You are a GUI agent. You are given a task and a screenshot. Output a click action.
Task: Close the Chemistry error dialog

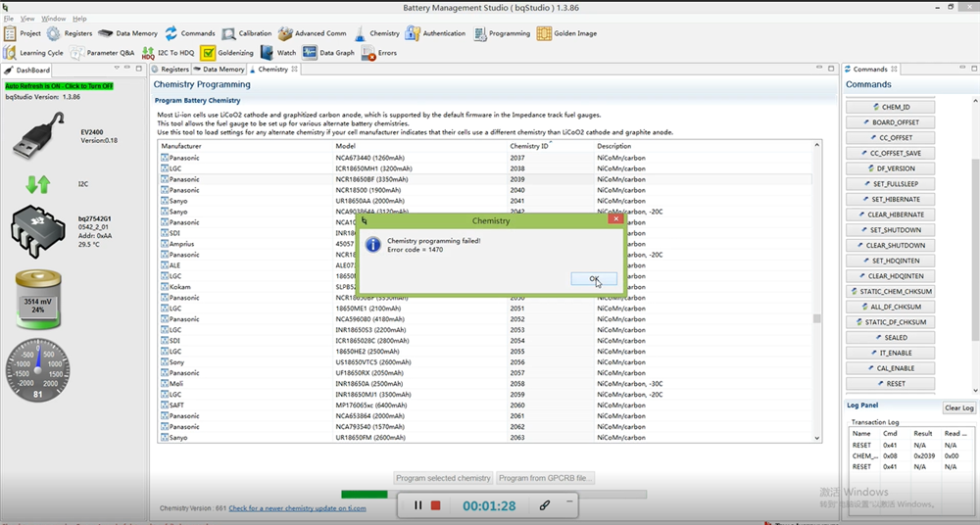(615, 218)
